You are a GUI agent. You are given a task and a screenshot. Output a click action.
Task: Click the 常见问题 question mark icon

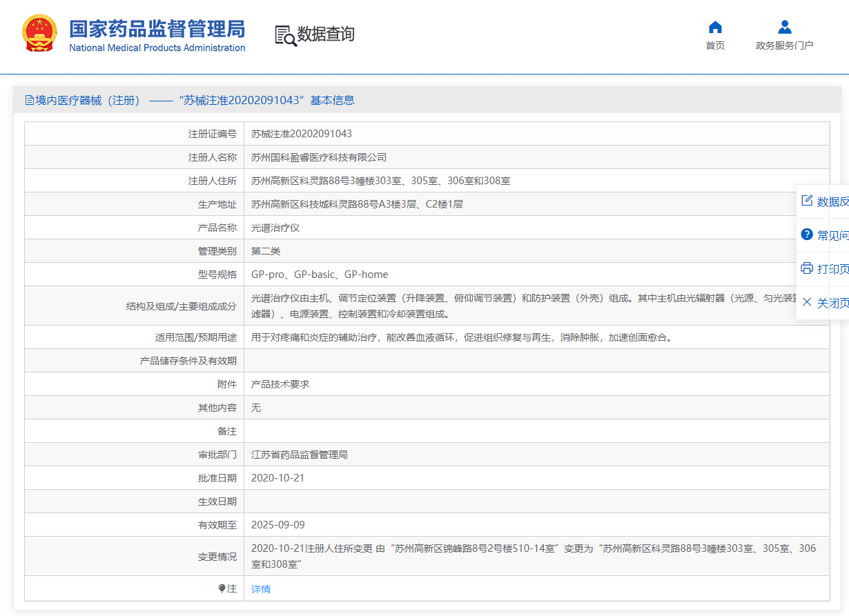coord(807,235)
